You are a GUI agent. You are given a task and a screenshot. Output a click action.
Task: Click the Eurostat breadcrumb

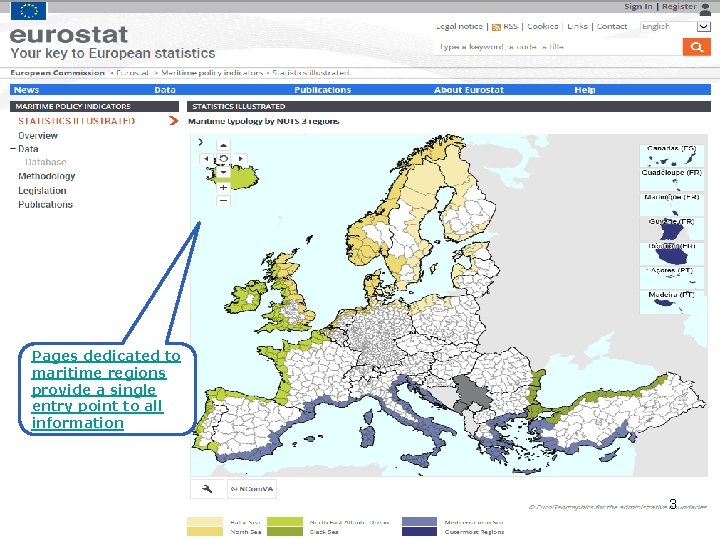point(132,73)
